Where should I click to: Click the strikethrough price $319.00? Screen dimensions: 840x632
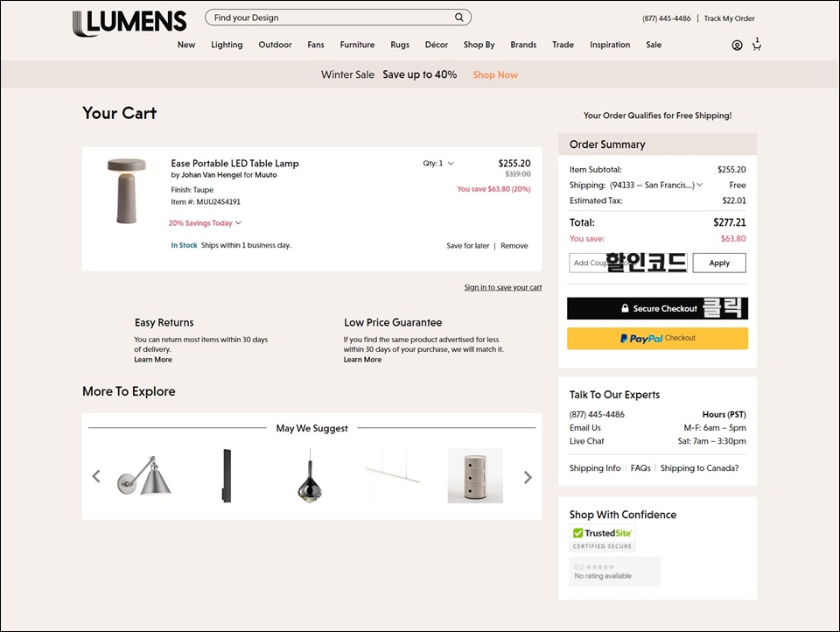click(x=518, y=174)
